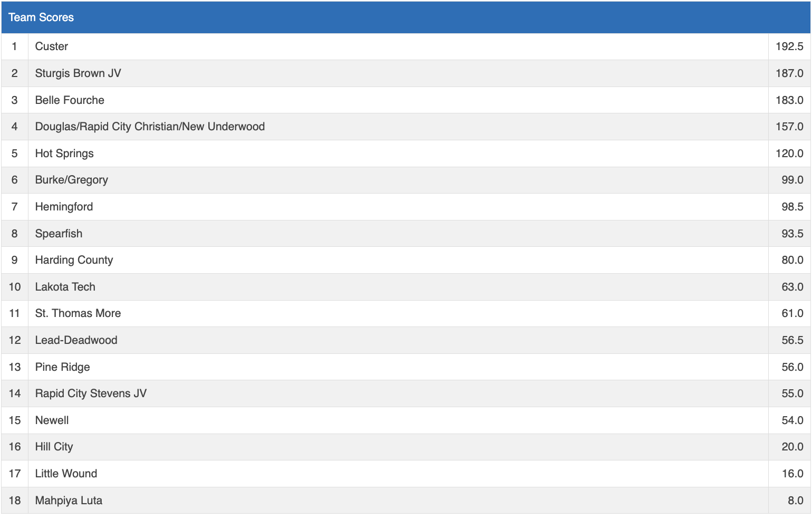Select the Newell team name
The height and width of the screenshot is (519, 812).
point(52,420)
